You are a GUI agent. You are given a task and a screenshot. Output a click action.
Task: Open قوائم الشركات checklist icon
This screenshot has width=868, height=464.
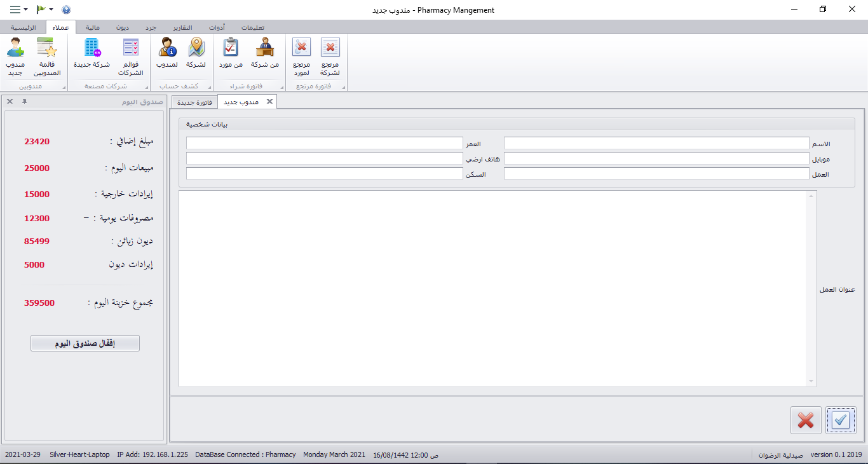tap(130, 48)
